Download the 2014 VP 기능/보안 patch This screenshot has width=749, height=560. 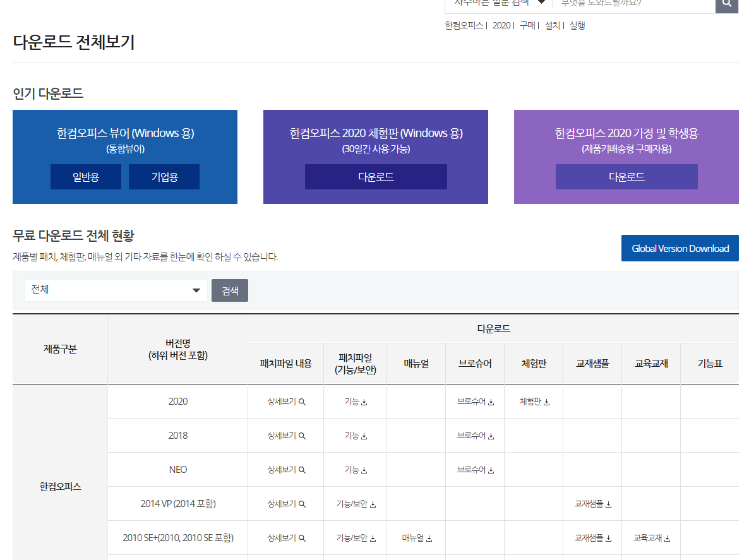pyautogui.click(x=356, y=504)
